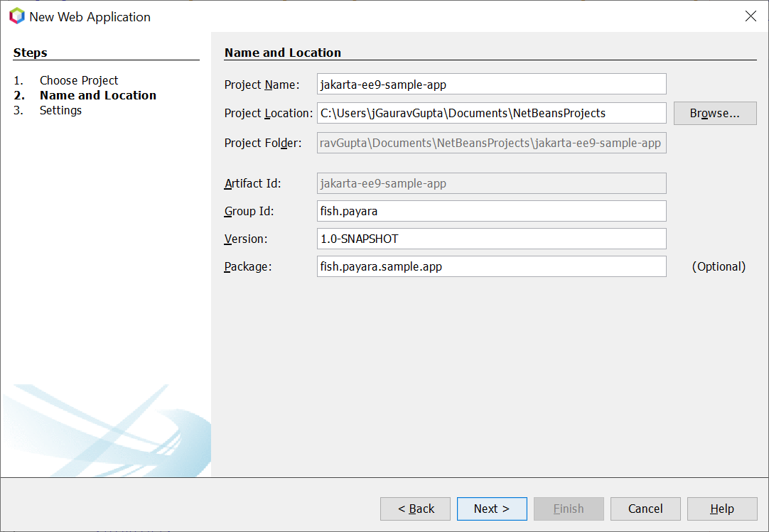The height and width of the screenshot is (532, 769).
Task: Click the Project Name label
Action: click(262, 85)
